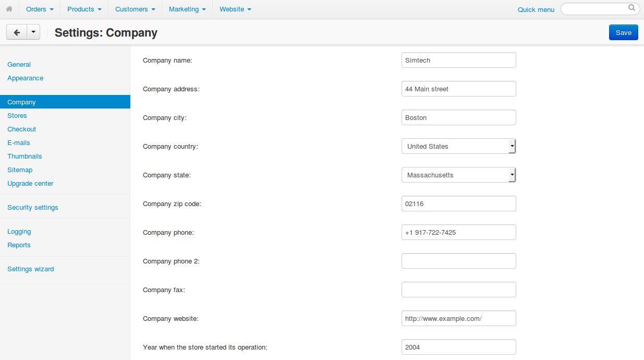Viewport: 644px width, 360px height.
Task: Click the "Company name:" label
Action: click(167, 61)
